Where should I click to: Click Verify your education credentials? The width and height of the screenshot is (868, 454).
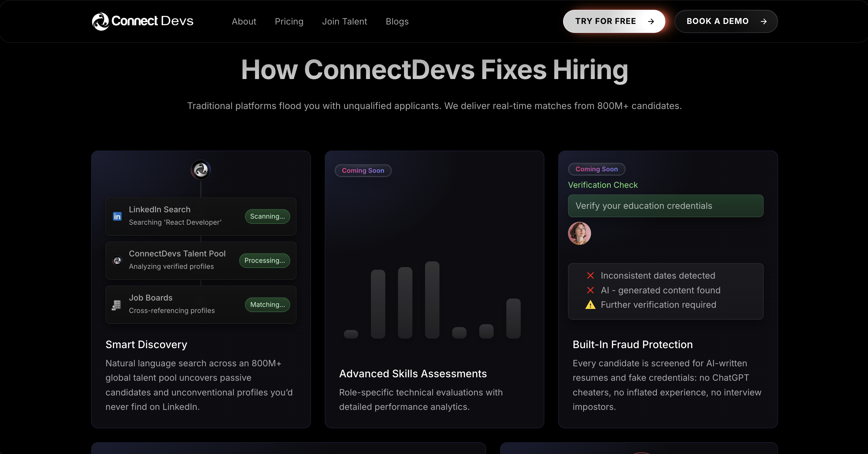(665, 206)
